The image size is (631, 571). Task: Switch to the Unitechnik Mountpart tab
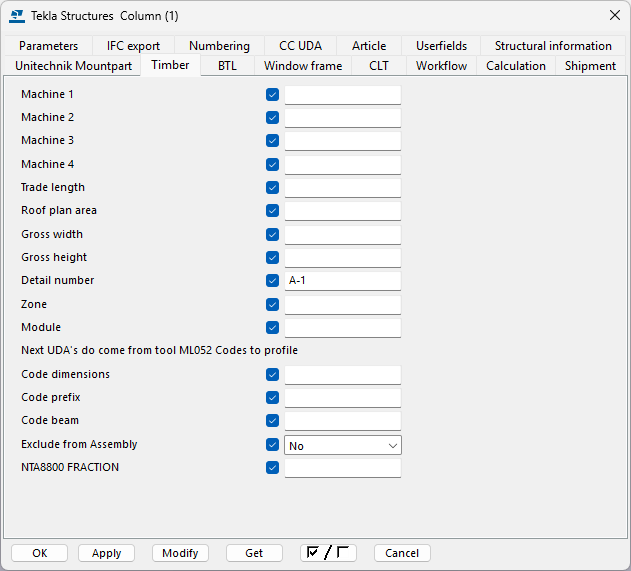[73, 66]
